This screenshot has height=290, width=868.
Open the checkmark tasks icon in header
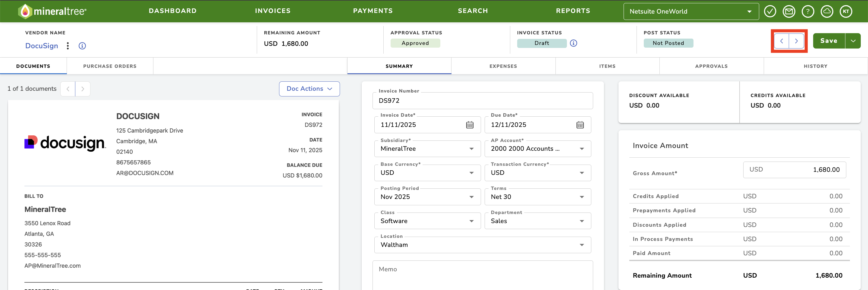(770, 11)
